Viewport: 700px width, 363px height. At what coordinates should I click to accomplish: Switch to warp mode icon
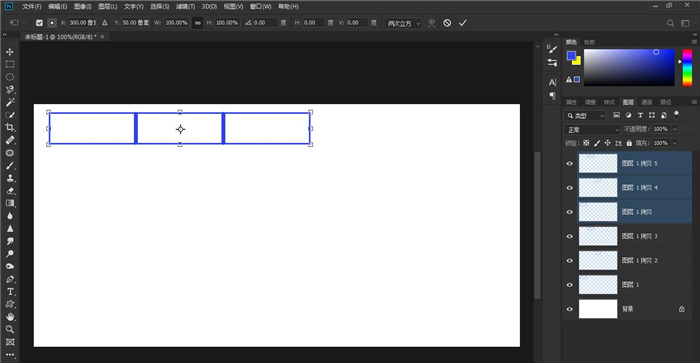(431, 23)
